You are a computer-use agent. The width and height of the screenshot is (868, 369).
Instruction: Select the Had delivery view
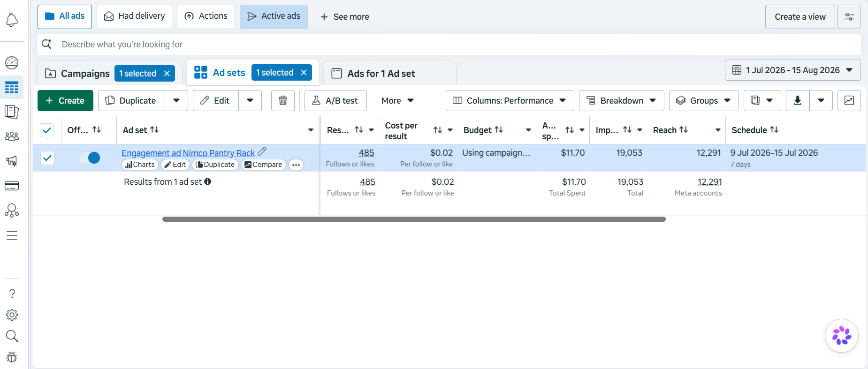point(134,16)
